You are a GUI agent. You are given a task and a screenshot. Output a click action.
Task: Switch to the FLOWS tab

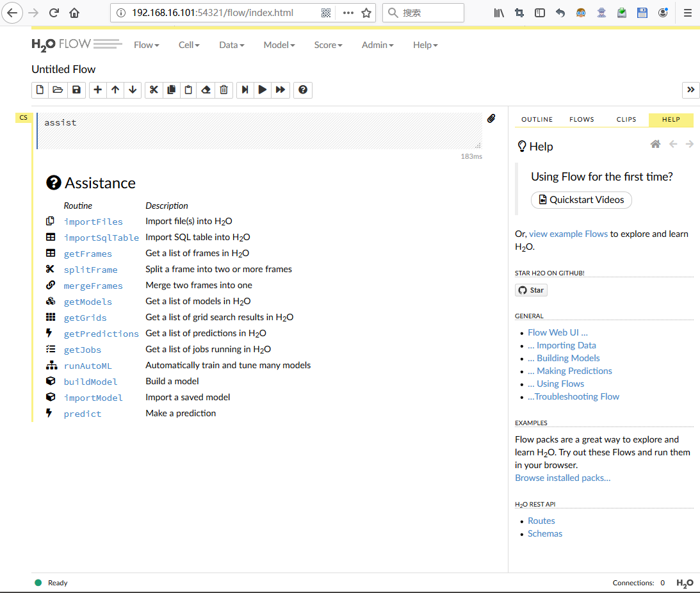(x=582, y=119)
